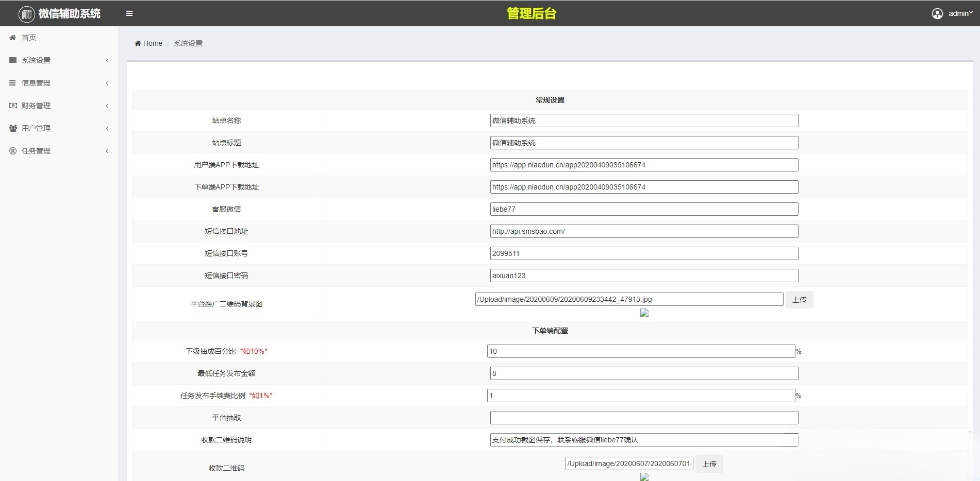Click the 任务管理 registered icon
This screenshot has height=481, width=980.
coord(13,151)
